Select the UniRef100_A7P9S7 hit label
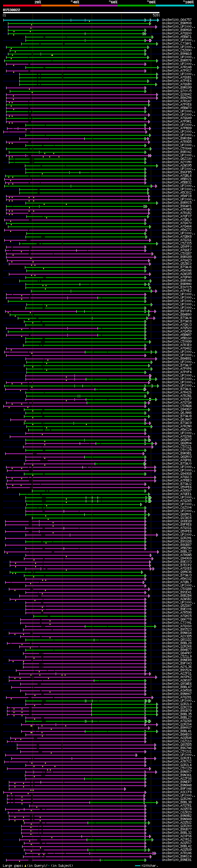This screenshot has height=868, width=197. click(176, 71)
